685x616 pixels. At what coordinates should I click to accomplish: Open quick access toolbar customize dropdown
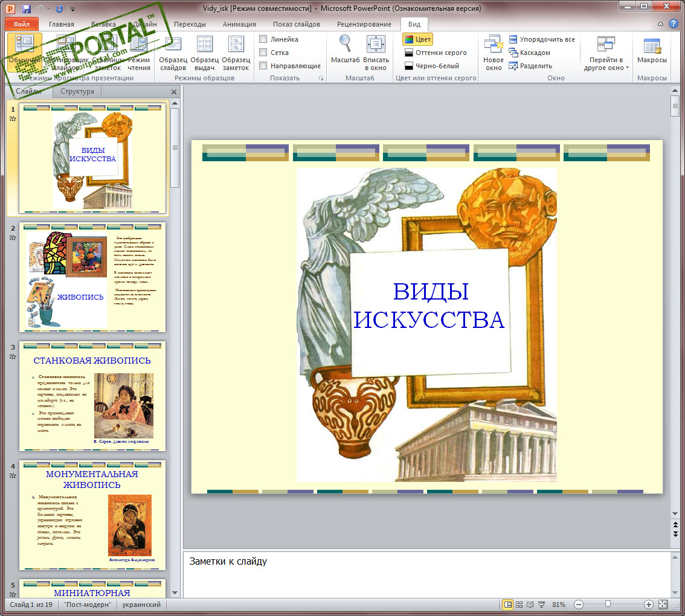(73, 8)
